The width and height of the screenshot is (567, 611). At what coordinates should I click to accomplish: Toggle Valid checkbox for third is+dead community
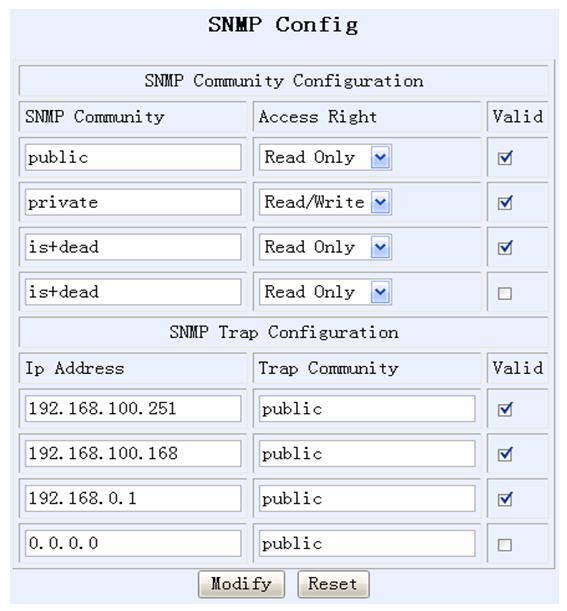click(505, 247)
